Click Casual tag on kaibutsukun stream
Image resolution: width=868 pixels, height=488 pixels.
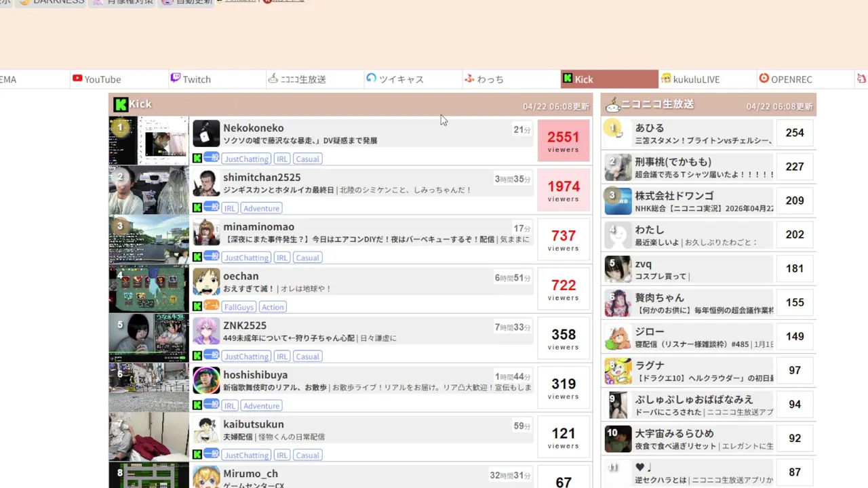click(307, 455)
